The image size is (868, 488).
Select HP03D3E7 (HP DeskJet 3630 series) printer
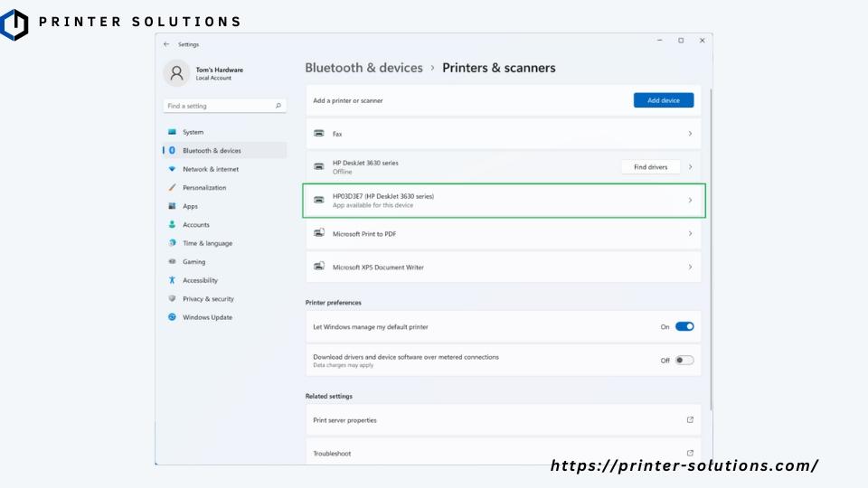tap(504, 201)
